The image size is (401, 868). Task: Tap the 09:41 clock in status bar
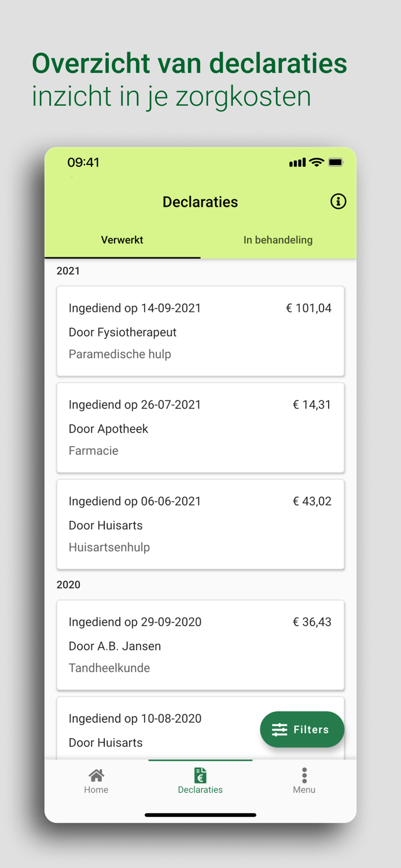click(x=83, y=163)
